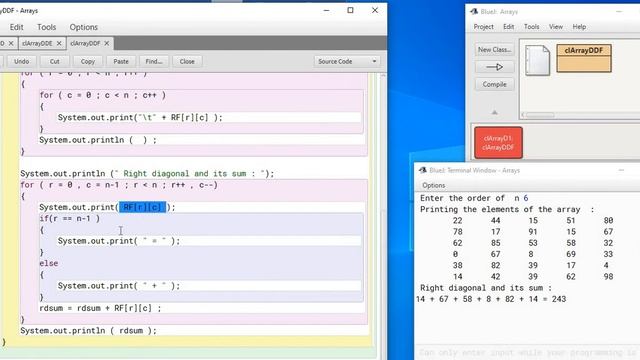Image resolution: width=640 pixels, height=360 pixels.
Task: Close the clArrayDDE tab
Action: coord(59,43)
